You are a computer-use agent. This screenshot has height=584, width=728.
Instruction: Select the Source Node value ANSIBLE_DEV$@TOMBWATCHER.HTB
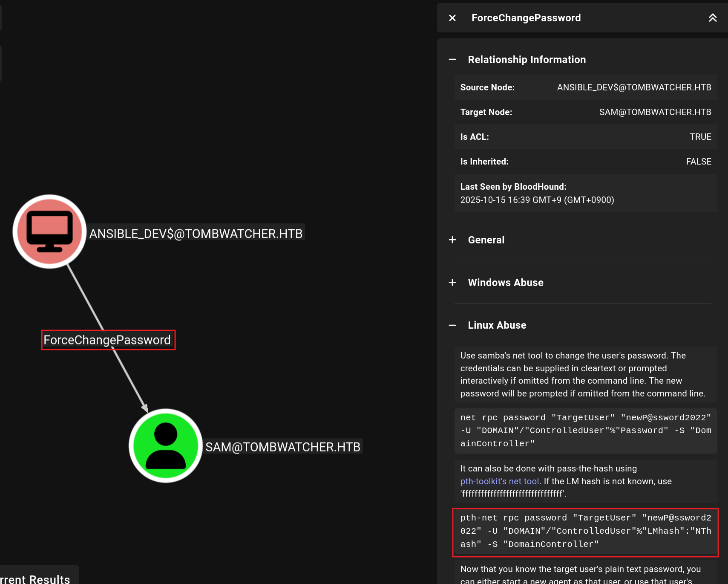coord(634,87)
